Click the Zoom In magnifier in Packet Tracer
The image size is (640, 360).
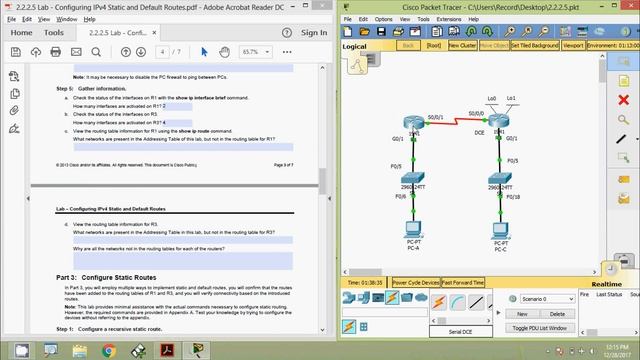coord(509,31)
